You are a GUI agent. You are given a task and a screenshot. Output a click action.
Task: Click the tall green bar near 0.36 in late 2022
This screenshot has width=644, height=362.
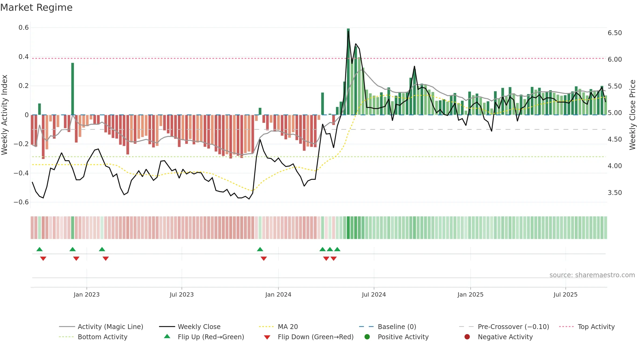[73, 89]
